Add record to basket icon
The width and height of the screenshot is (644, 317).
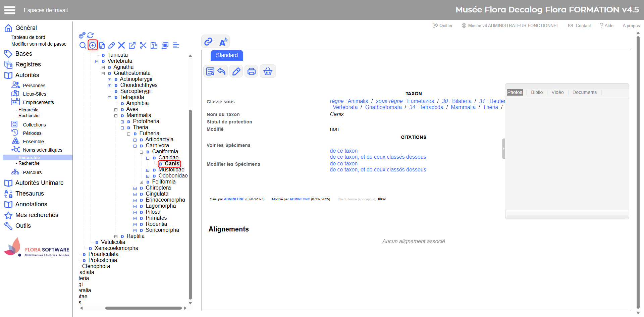coord(268,71)
